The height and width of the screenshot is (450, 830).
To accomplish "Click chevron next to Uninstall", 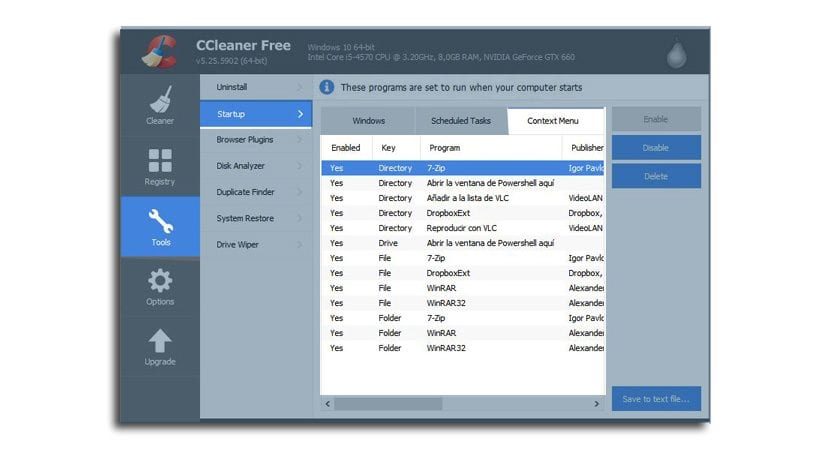I will 300,87.
